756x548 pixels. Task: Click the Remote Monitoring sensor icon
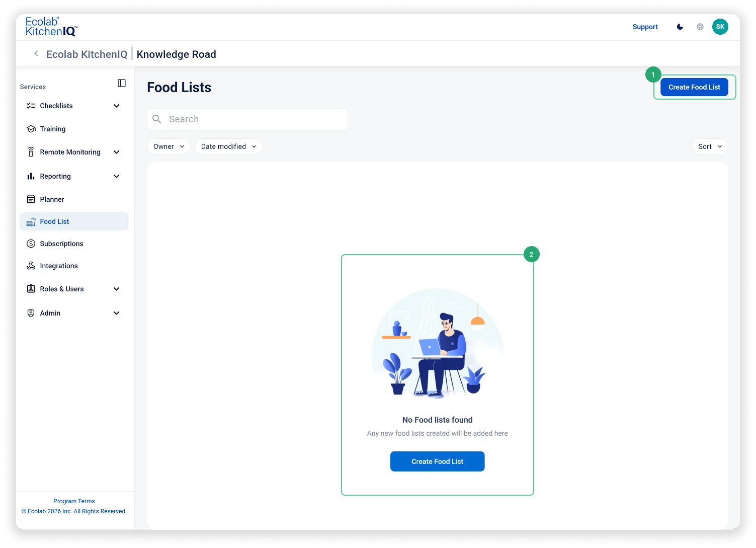tap(31, 152)
